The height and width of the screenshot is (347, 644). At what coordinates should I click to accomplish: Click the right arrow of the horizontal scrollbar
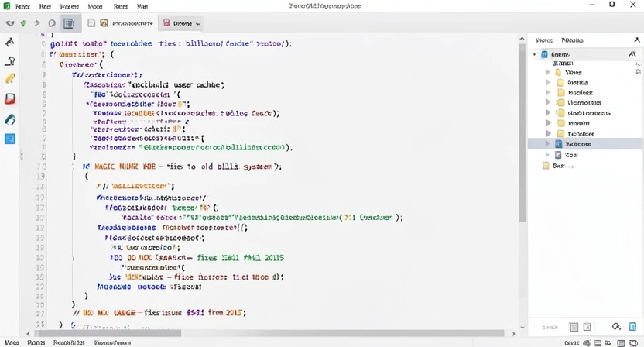pyautogui.click(x=513, y=333)
